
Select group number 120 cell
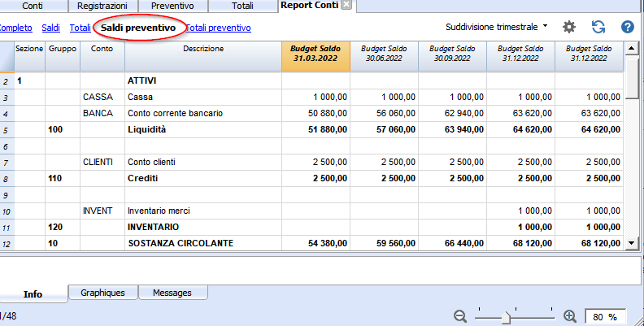tap(63, 227)
